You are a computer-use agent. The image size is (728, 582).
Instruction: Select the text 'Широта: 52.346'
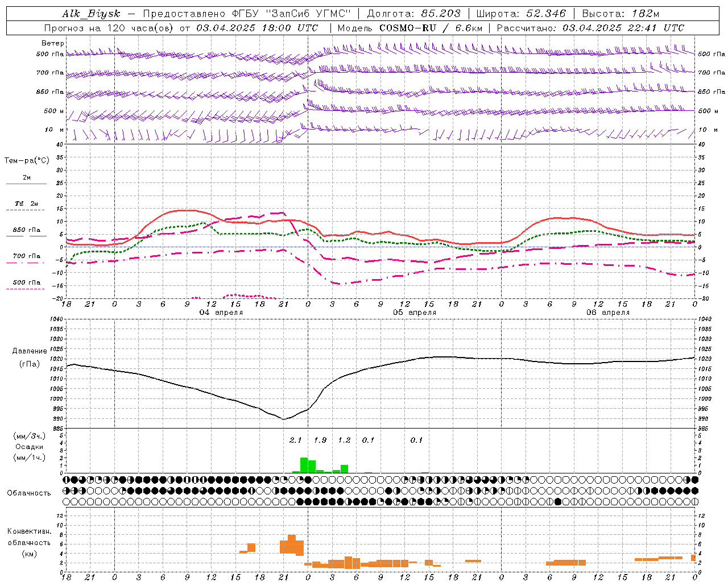click(521, 14)
